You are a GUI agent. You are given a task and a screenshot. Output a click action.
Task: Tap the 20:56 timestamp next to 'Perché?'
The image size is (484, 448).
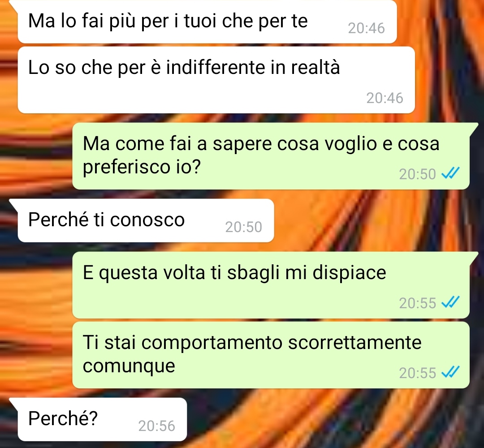tap(156, 426)
